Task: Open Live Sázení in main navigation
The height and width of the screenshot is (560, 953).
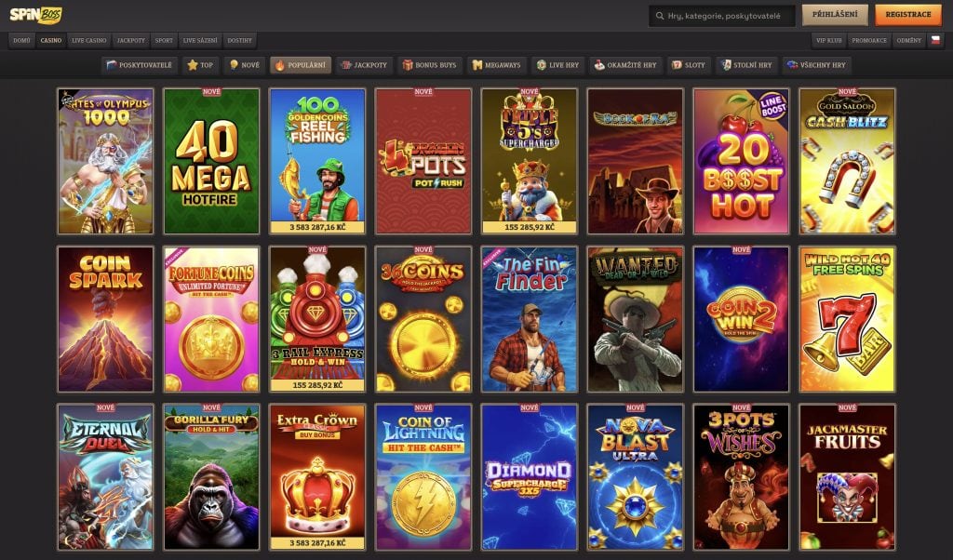Action: (x=200, y=41)
